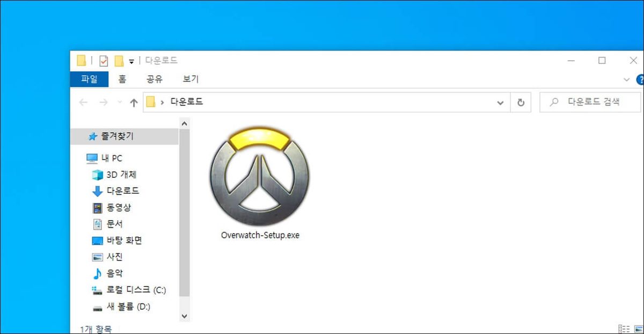Screen dimensions: 644x334
Task: Open the address bar history dropdown
Action: coord(500,103)
